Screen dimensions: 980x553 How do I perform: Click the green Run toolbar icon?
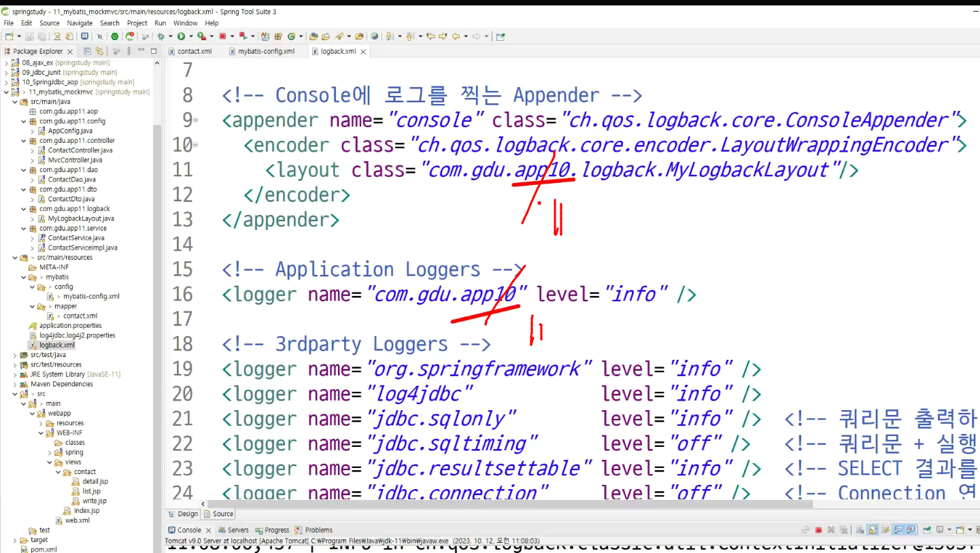(x=181, y=36)
